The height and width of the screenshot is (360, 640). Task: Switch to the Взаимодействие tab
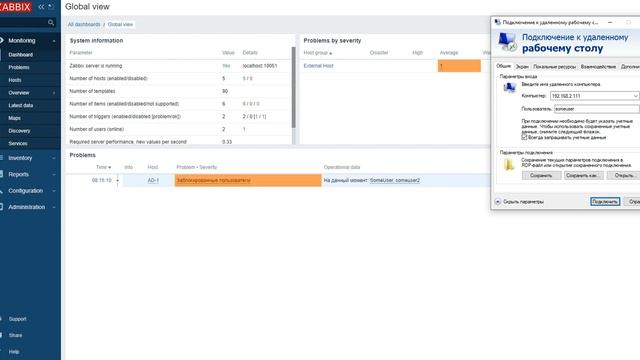coord(598,67)
